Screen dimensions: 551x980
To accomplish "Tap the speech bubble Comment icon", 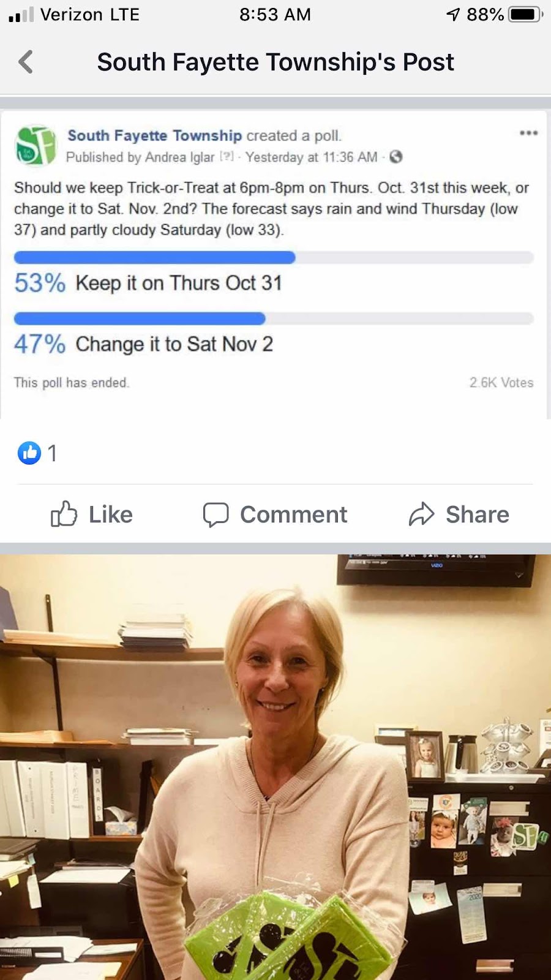I will coord(216,514).
